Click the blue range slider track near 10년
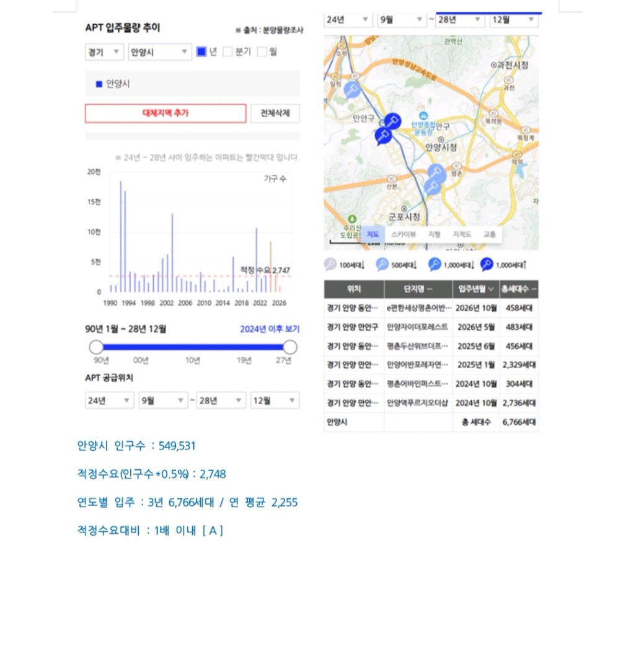The height and width of the screenshot is (672, 636). coord(193,347)
